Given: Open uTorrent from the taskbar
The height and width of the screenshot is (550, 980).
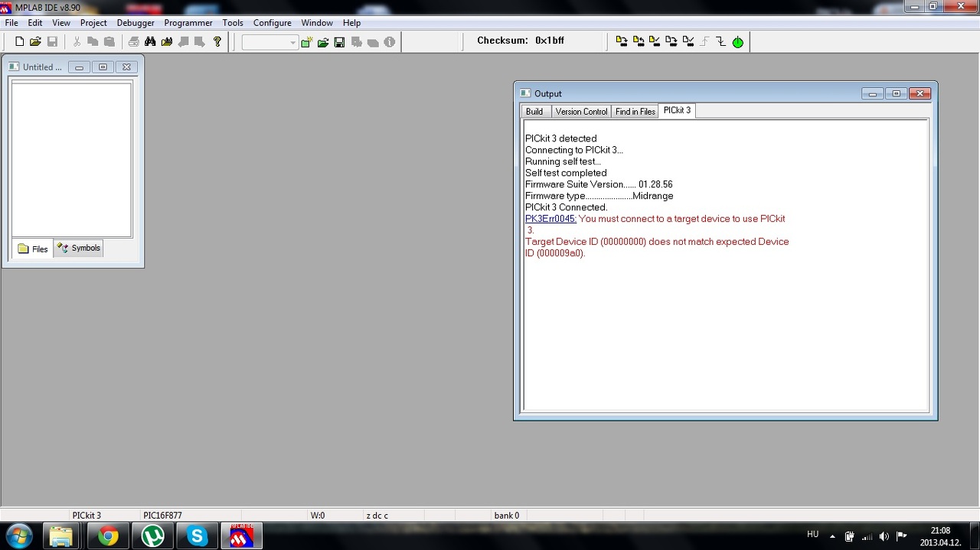Looking at the screenshot, I should (152, 536).
